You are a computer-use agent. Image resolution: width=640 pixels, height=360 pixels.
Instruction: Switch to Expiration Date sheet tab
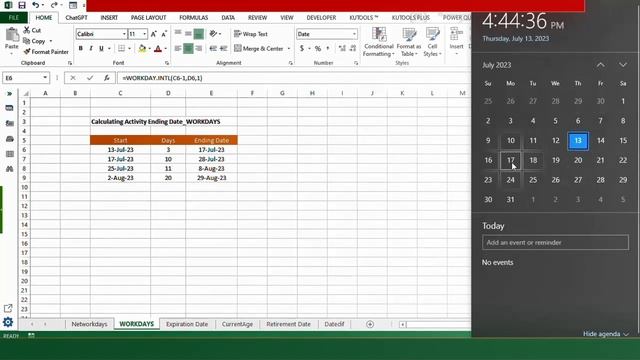[x=187, y=324]
